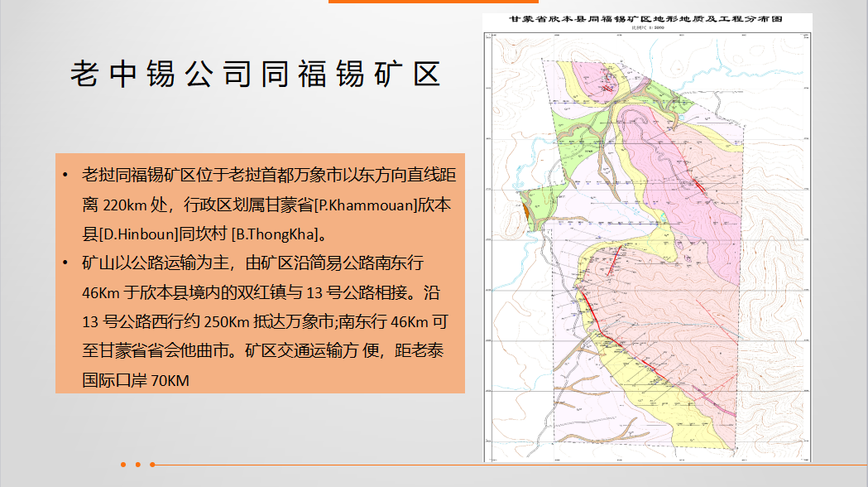Click the middle orange dot at bottom left
Screen dimensions: 868x487
click(138, 465)
